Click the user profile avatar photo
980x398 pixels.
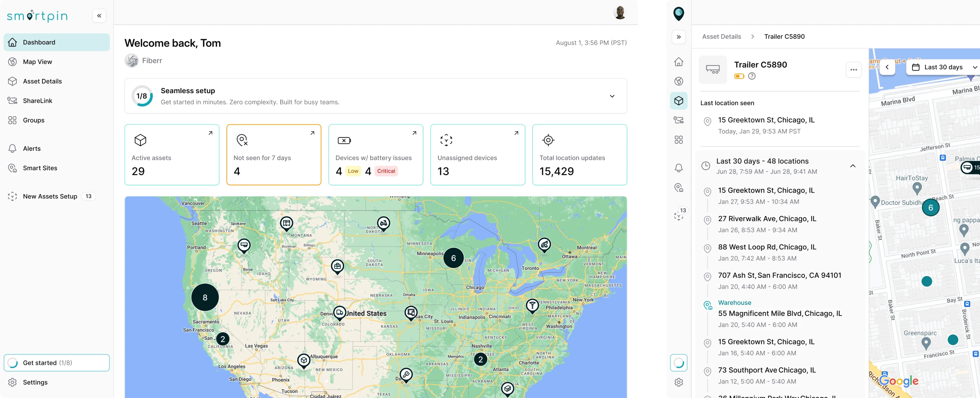620,12
